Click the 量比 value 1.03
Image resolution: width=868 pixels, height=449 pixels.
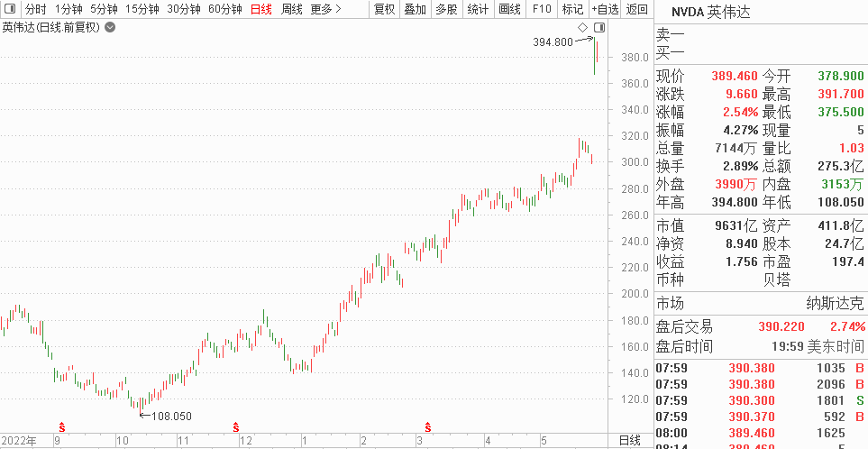click(852, 148)
